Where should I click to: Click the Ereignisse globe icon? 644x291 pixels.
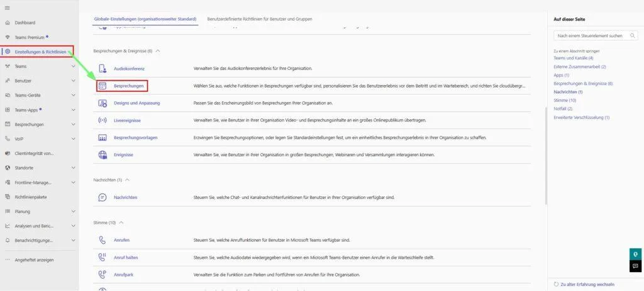click(x=103, y=154)
